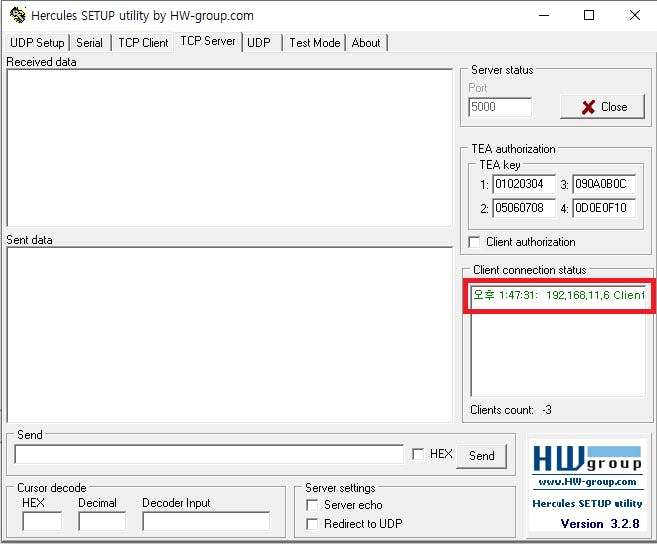Switch to the UDP tab

pyautogui.click(x=259, y=43)
